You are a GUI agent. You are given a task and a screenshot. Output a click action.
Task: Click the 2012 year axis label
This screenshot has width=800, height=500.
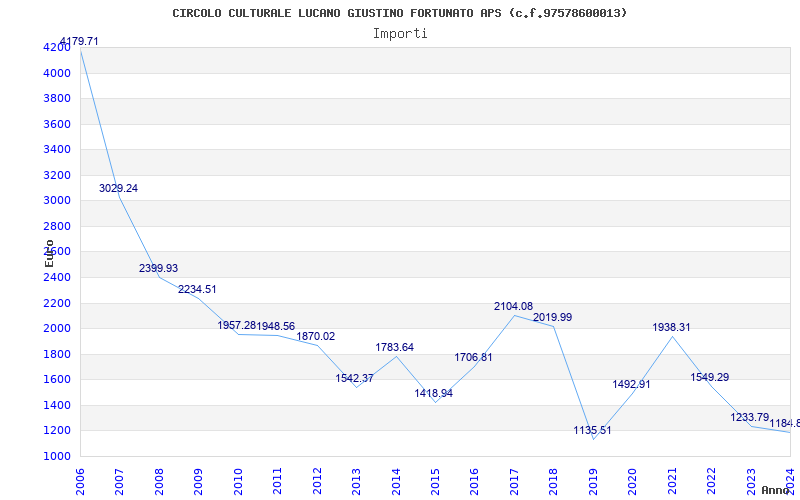[317, 481]
